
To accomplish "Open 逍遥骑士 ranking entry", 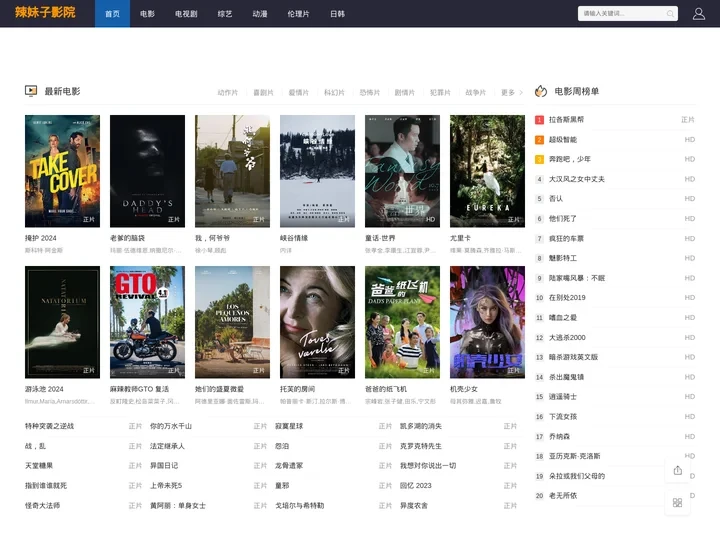I will click(562, 396).
